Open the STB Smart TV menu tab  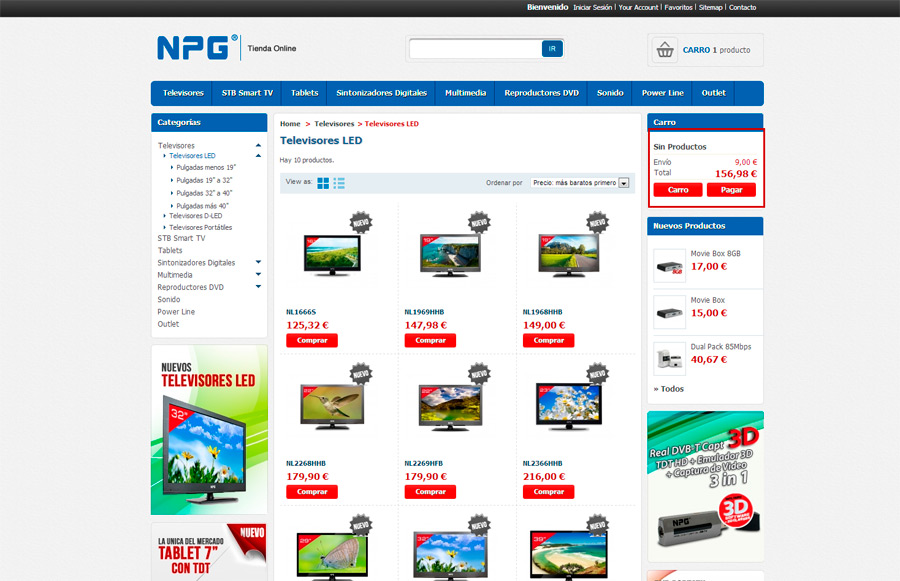[247, 93]
